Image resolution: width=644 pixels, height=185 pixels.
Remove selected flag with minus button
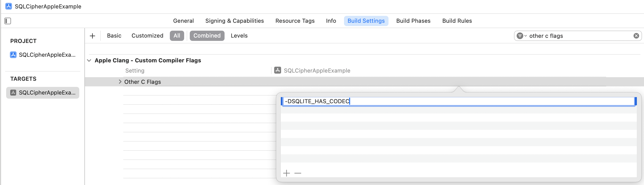coord(298,173)
